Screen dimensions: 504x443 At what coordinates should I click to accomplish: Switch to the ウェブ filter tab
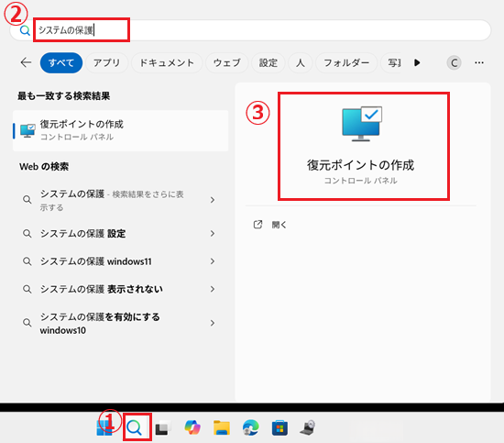(227, 62)
